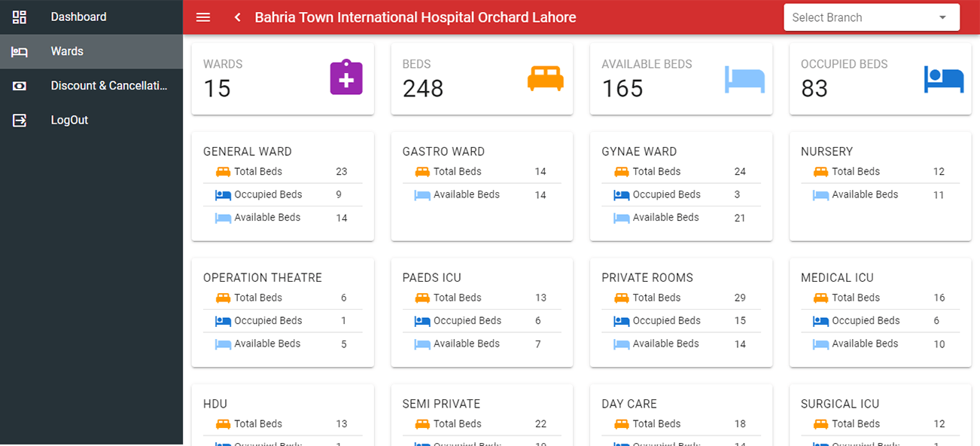Click Paeds ICU Occupied Beds row
This screenshot has width=980, height=446.
tap(482, 321)
